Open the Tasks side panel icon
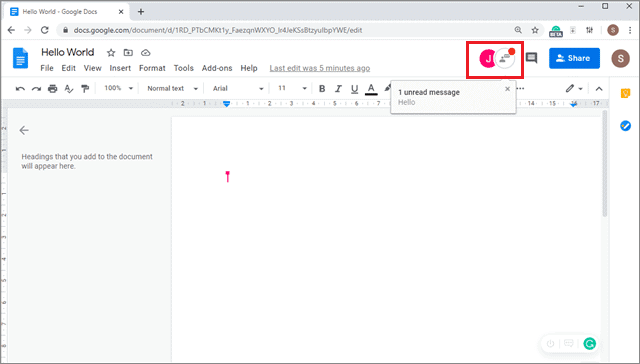This screenshot has width=640, height=364. point(625,126)
